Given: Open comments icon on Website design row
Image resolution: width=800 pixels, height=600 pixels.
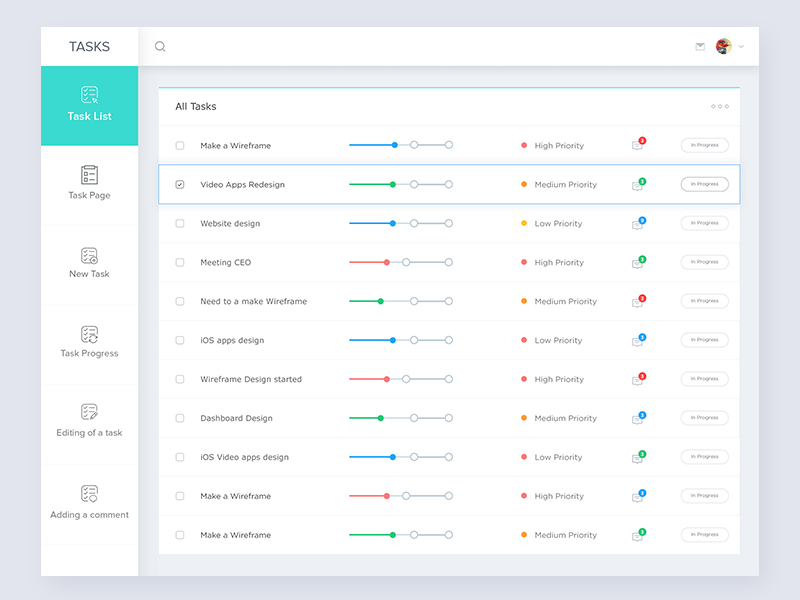Looking at the screenshot, I should (x=637, y=223).
